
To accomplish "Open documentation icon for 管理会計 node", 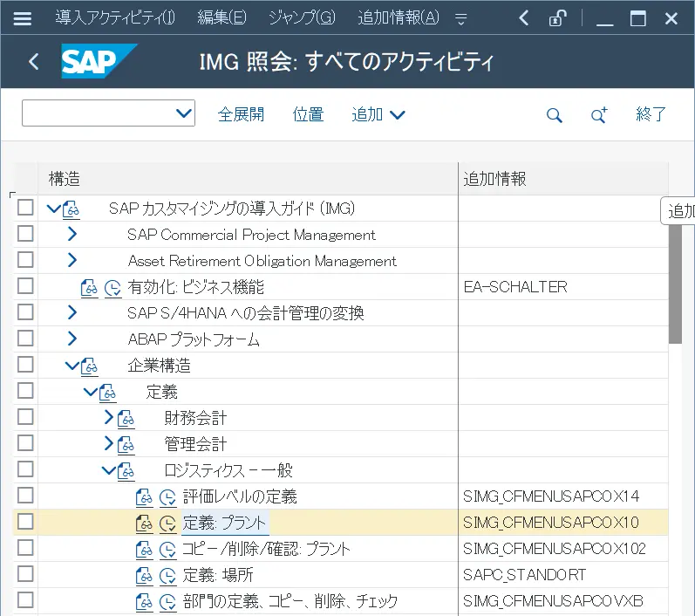I will (x=126, y=445).
